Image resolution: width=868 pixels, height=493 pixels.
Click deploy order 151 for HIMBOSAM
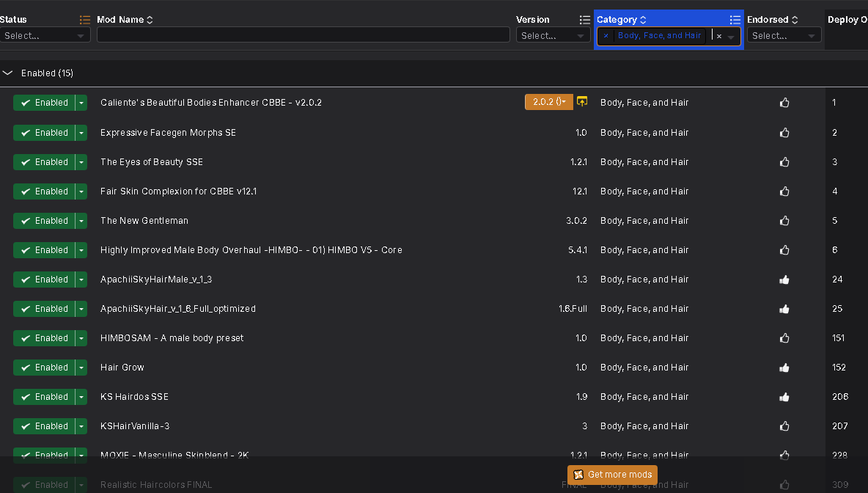pos(838,338)
